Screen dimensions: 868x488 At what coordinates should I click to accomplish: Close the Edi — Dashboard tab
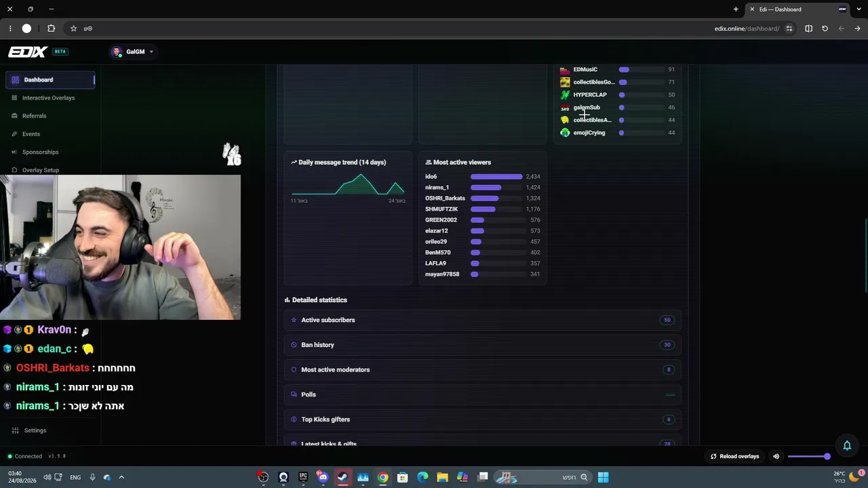(x=752, y=9)
